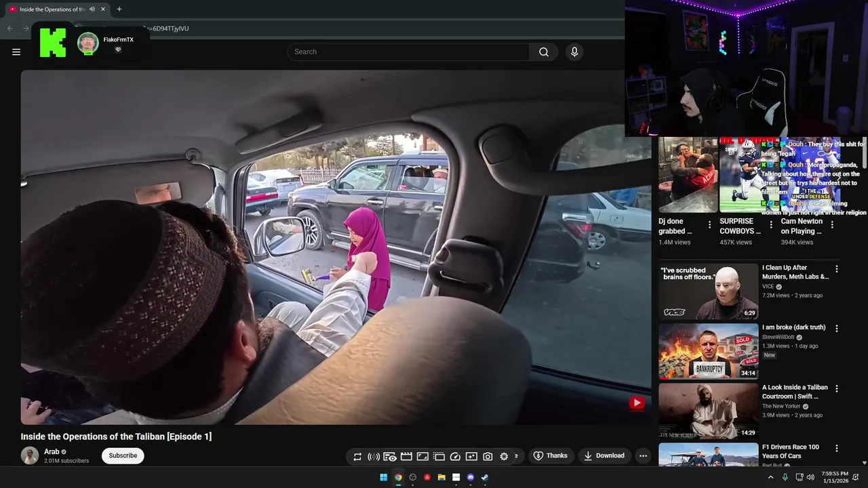Open File Explorer from the taskbar
Viewport: 868px width, 488px height.
[x=441, y=477]
